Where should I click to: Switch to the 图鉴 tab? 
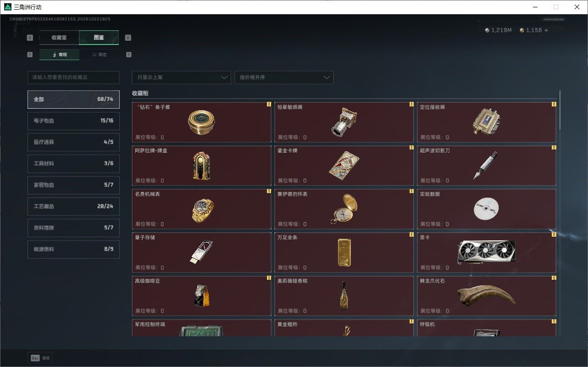[x=99, y=38]
